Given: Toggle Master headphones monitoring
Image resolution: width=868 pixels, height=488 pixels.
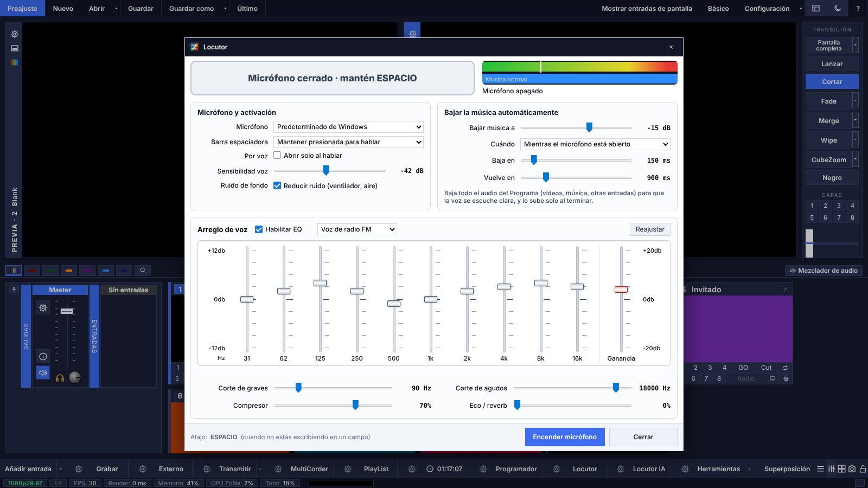Looking at the screenshot, I should (60, 378).
